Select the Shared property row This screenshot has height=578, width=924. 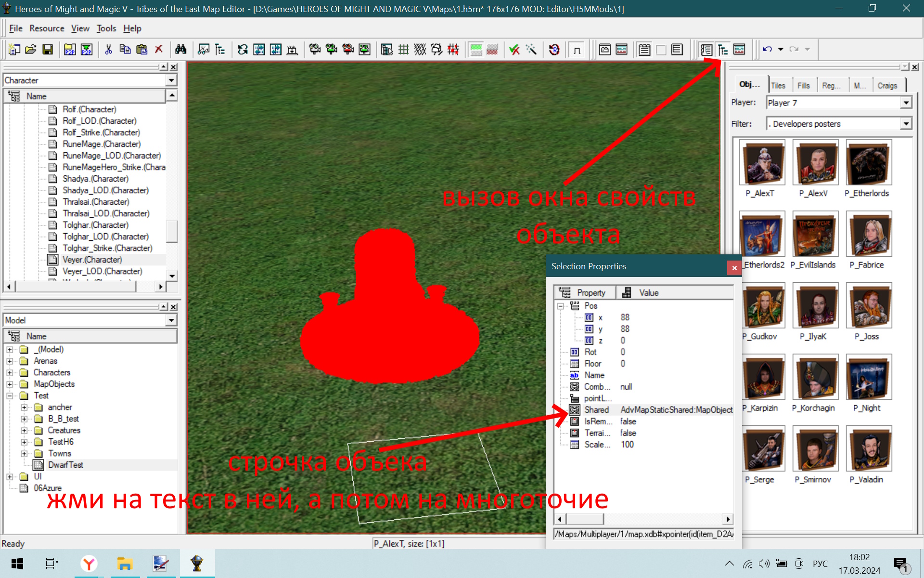tap(651, 410)
